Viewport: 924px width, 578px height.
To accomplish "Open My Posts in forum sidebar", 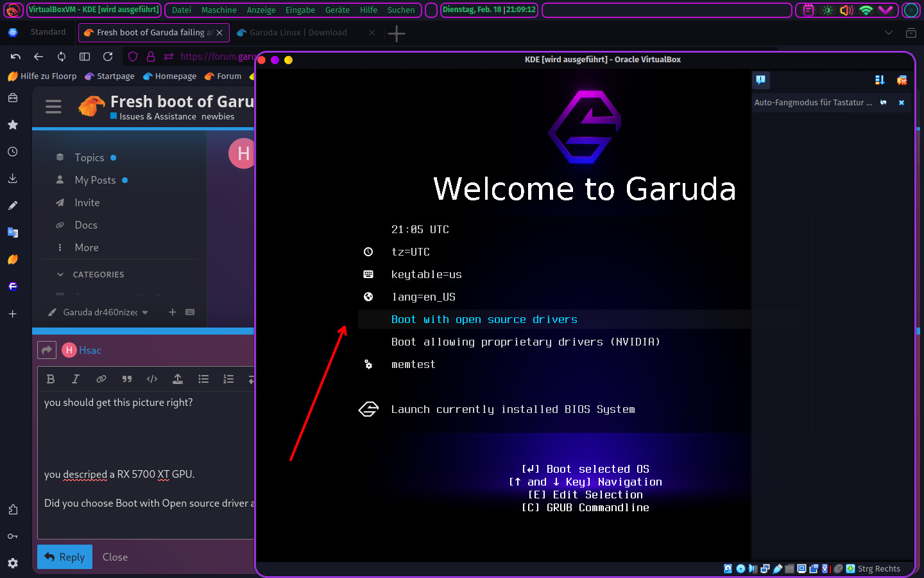I will (95, 180).
